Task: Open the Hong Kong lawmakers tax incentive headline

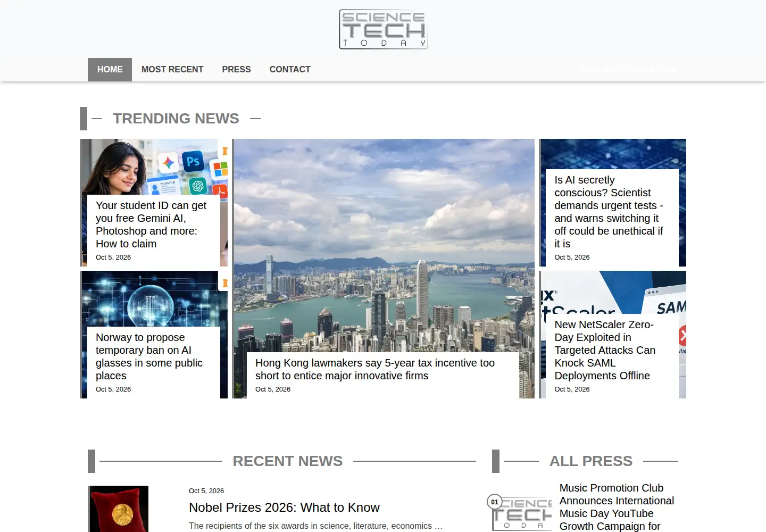Action: point(375,369)
